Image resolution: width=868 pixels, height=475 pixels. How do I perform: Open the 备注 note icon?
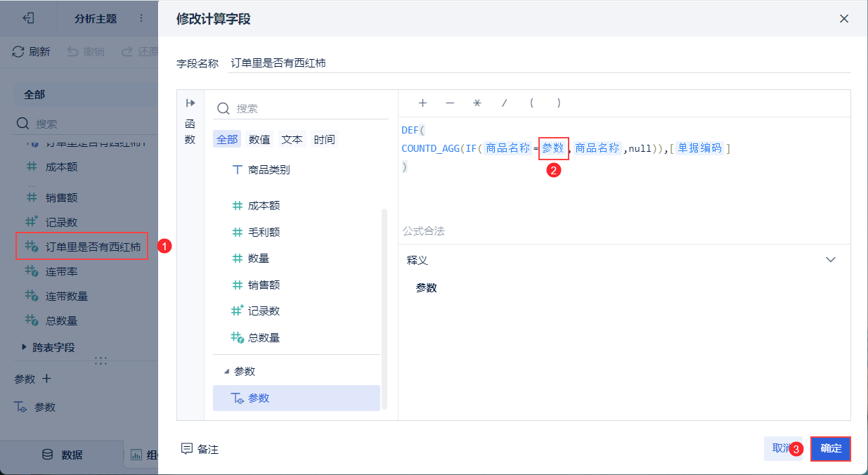pos(187,448)
